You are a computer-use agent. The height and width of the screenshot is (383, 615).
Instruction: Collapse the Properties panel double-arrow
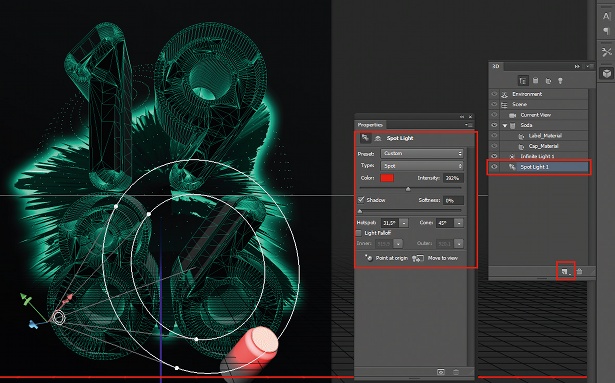(x=462, y=117)
